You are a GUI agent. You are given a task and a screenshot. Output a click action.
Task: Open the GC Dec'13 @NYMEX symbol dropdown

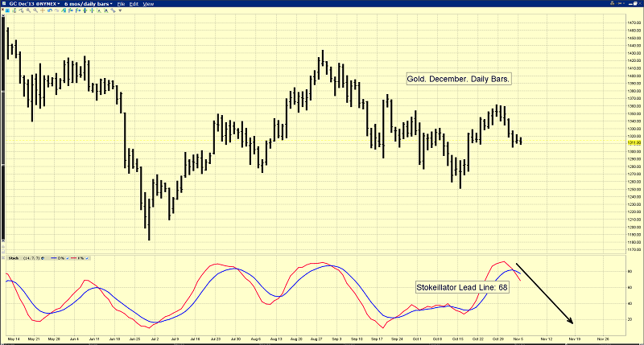point(35,4)
